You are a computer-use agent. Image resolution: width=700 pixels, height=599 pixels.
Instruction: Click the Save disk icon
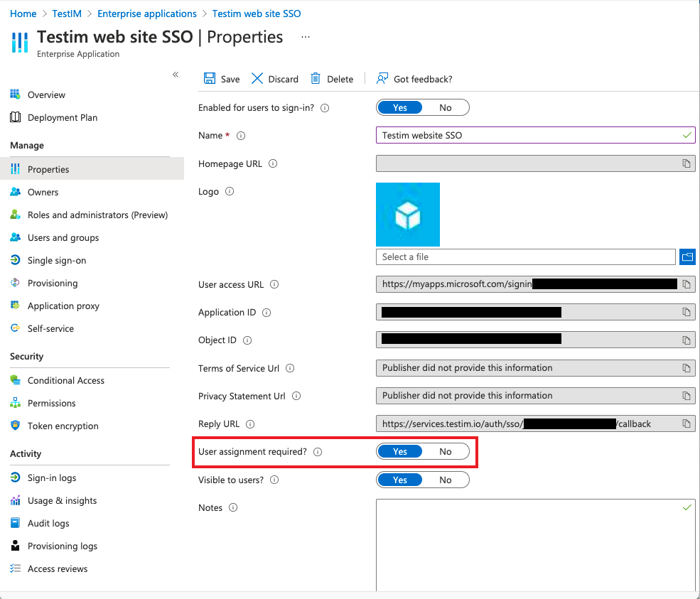tap(210, 79)
